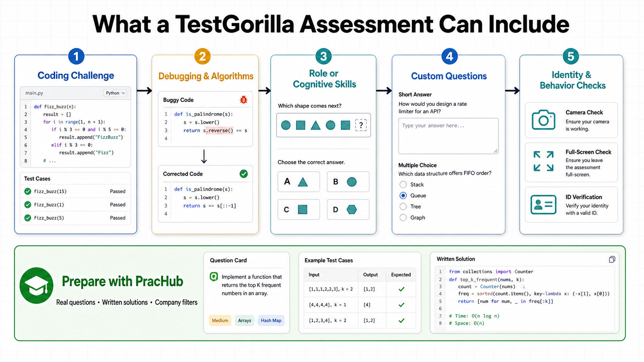Select the Queue radio option
Screen dimensions: 644x362
point(403,195)
